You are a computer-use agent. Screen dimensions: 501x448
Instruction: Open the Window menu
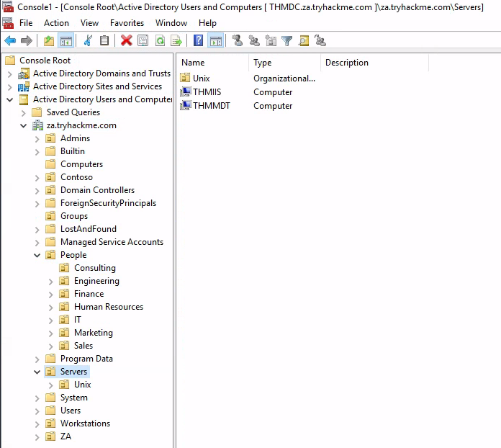click(x=171, y=23)
